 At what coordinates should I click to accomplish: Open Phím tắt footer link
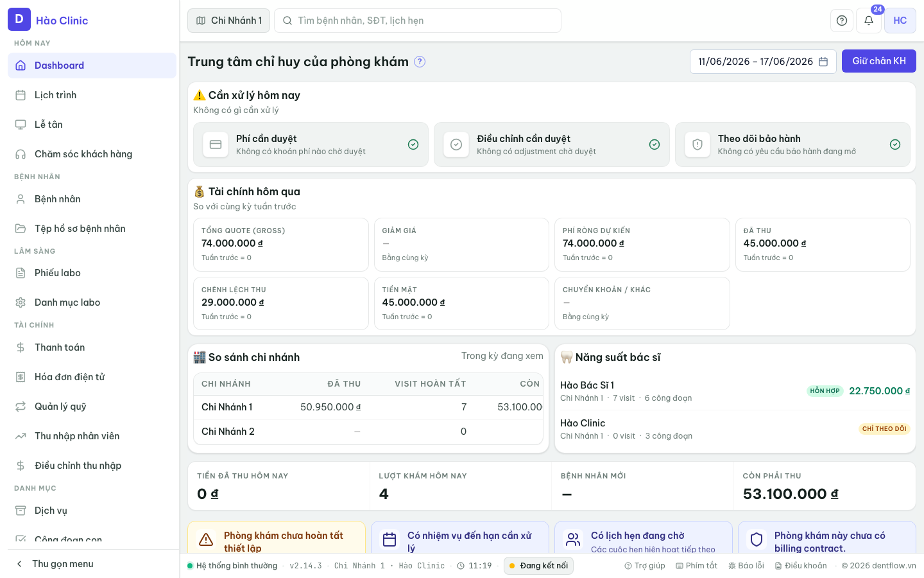click(x=696, y=566)
